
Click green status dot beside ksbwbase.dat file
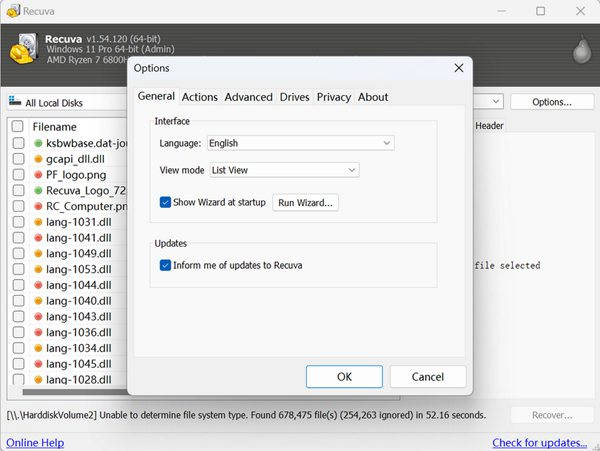point(37,143)
